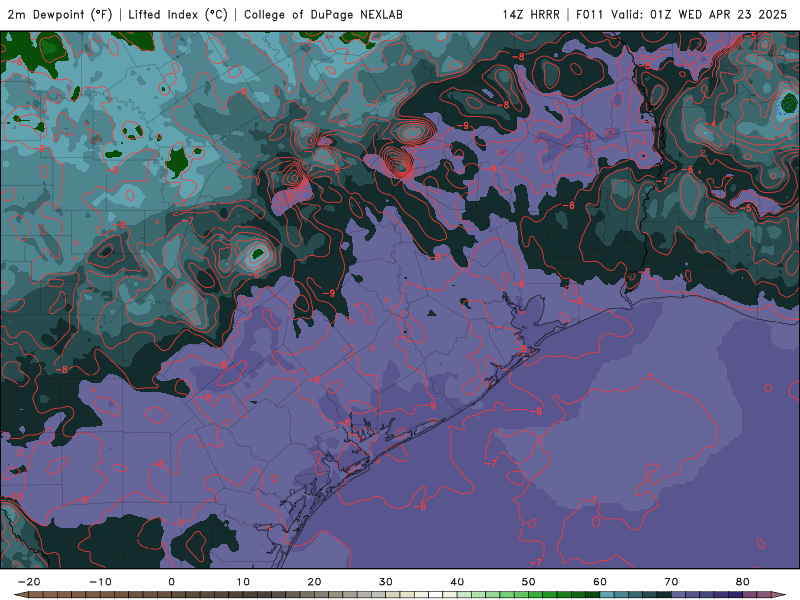Click the -4 lifted index contour label
The image size is (800, 600).
pos(712,124)
